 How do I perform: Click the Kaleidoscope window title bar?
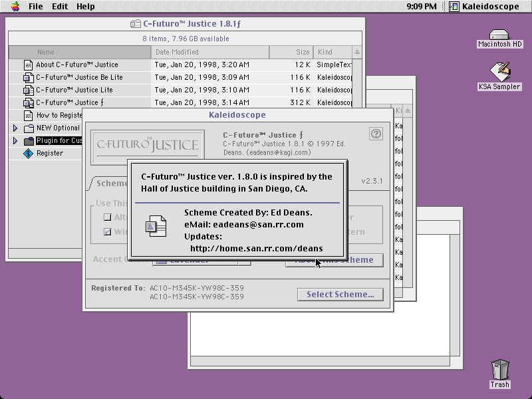click(237, 114)
